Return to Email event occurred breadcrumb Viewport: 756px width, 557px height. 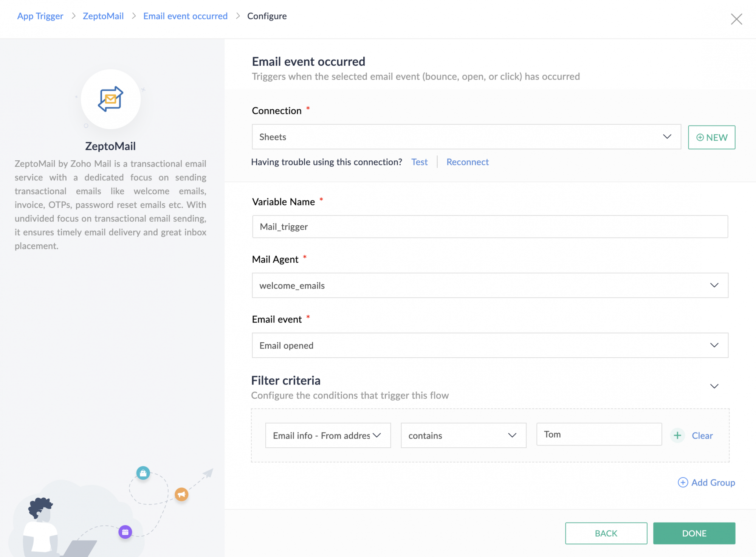[185, 16]
